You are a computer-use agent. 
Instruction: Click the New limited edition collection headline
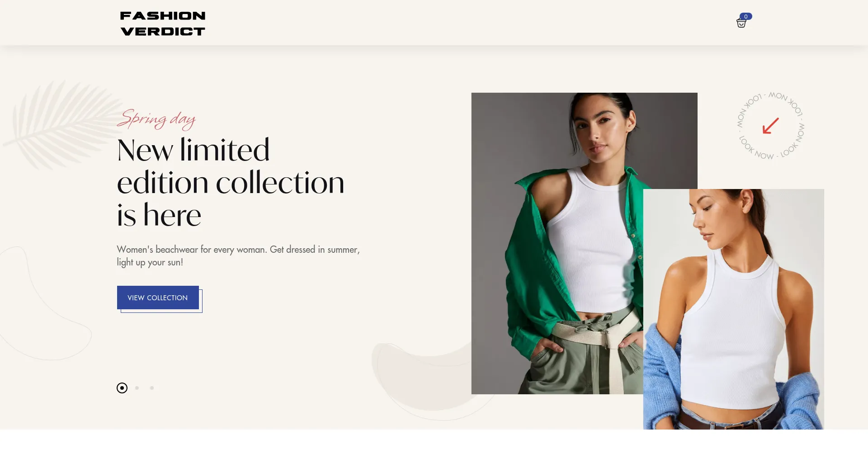(231, 182)
